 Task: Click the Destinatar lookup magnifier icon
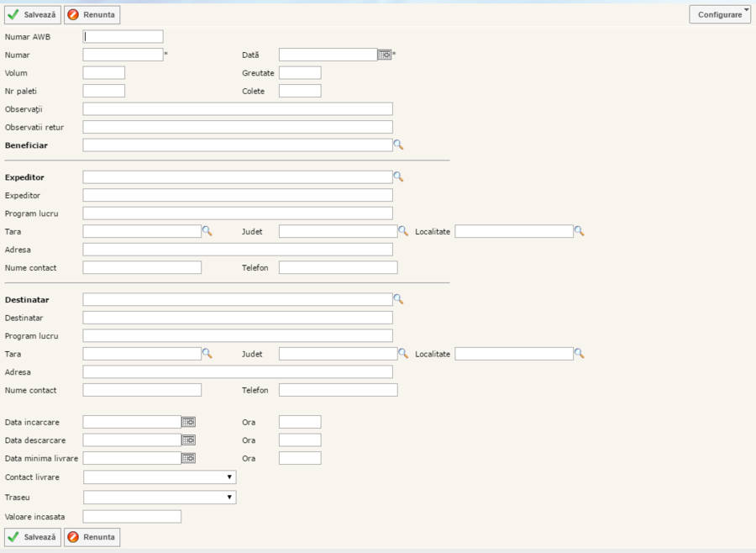pos(399,299)
